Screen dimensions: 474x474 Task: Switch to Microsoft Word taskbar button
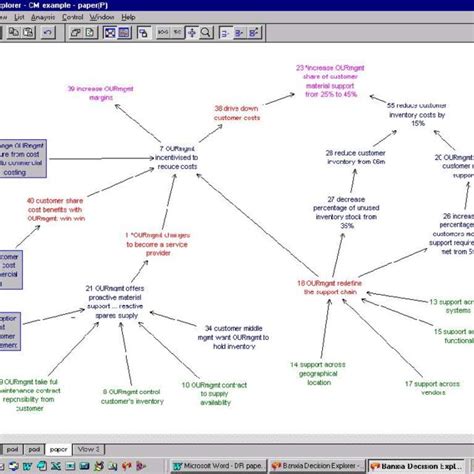(219, 466)
